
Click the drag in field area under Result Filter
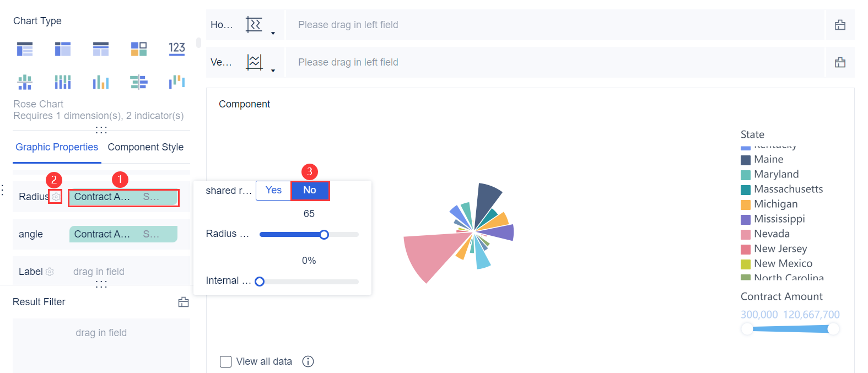coord(101,333)
